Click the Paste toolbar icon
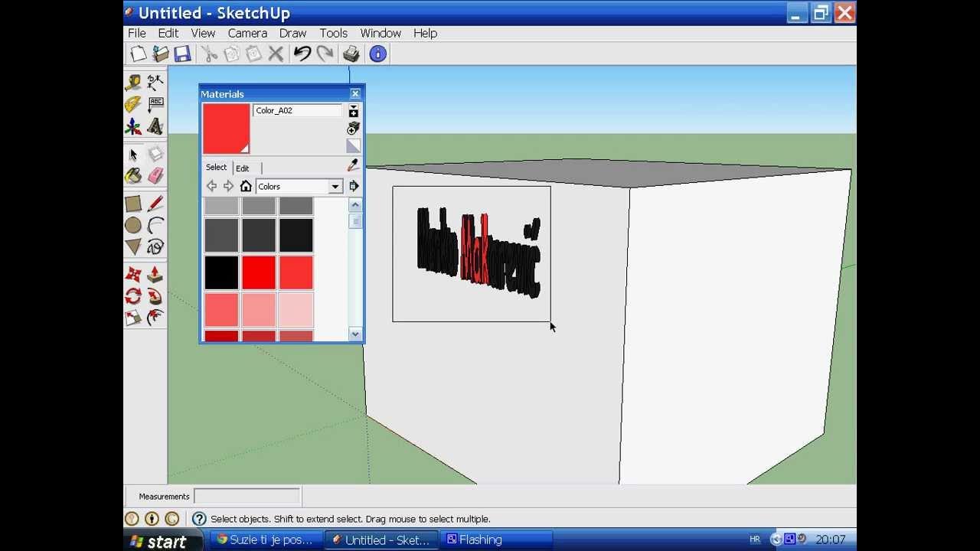The width and height of the screenshot is (980, 551). pyautogui.click(x=253, y=54)
